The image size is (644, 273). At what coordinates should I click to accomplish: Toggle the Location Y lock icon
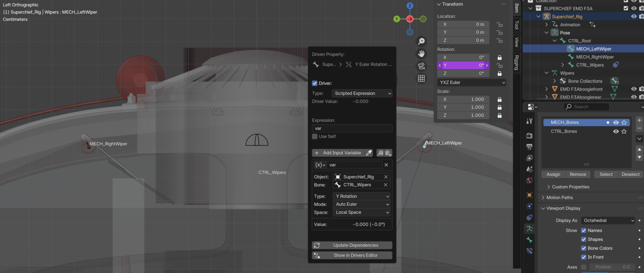(500, 32)
